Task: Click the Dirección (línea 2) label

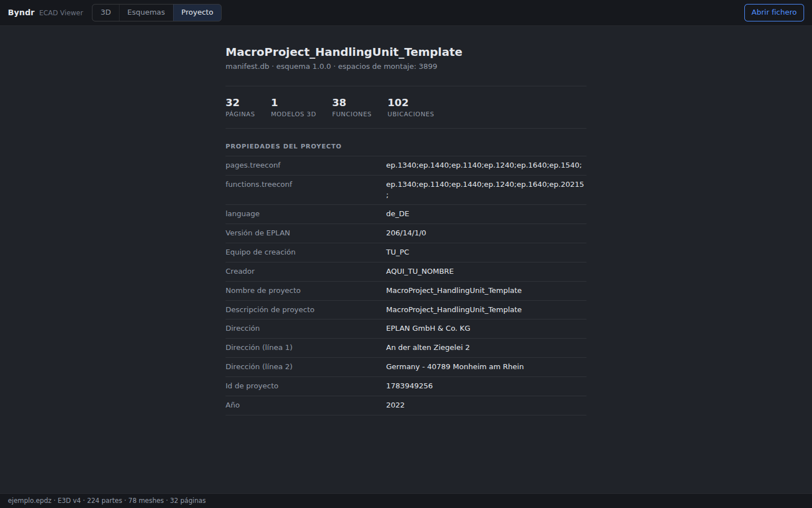Action: 259,367
